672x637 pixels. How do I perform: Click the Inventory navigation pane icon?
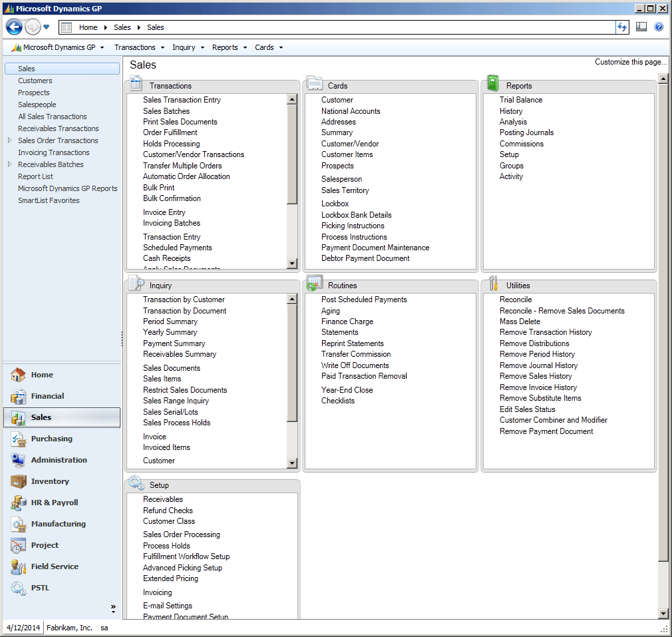tap(18, 481)
